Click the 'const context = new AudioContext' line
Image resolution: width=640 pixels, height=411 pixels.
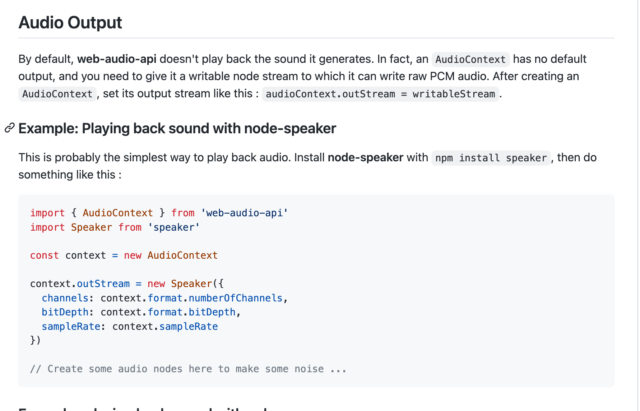click(x=124, y=255)
